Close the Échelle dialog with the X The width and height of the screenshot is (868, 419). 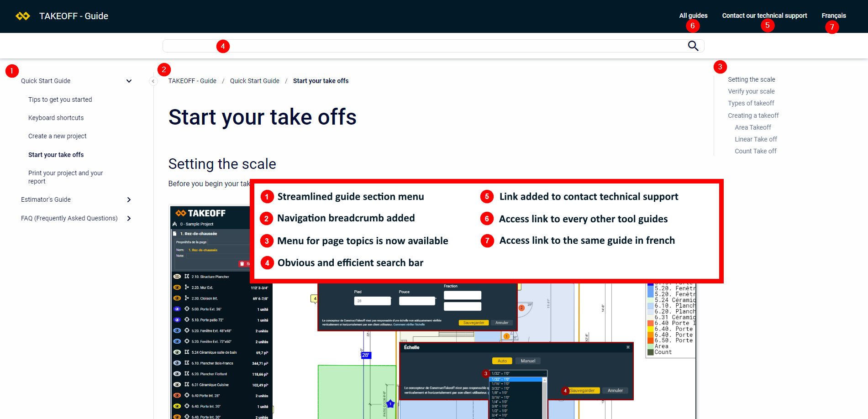click(x=628, y=347)
